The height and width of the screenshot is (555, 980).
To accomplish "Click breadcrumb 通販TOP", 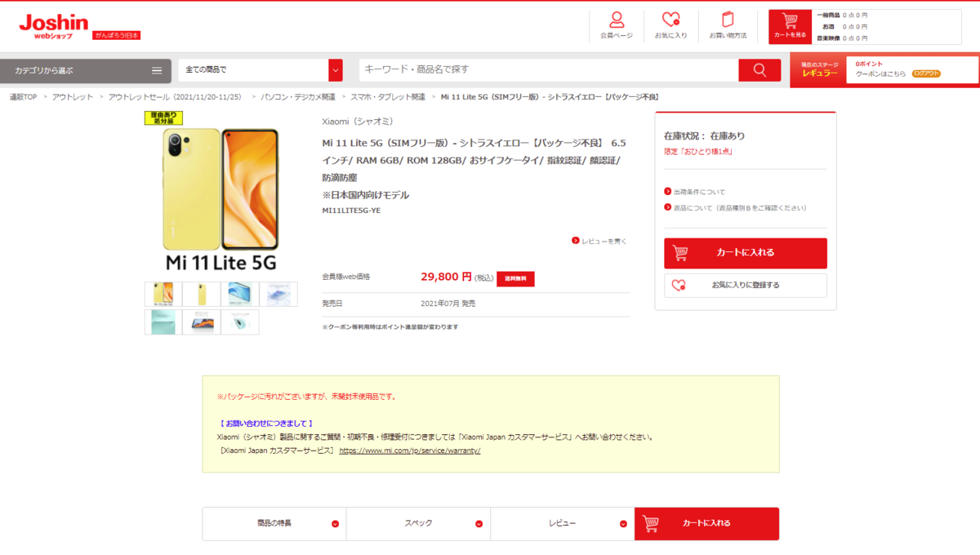I will click(x=23, y=97).
